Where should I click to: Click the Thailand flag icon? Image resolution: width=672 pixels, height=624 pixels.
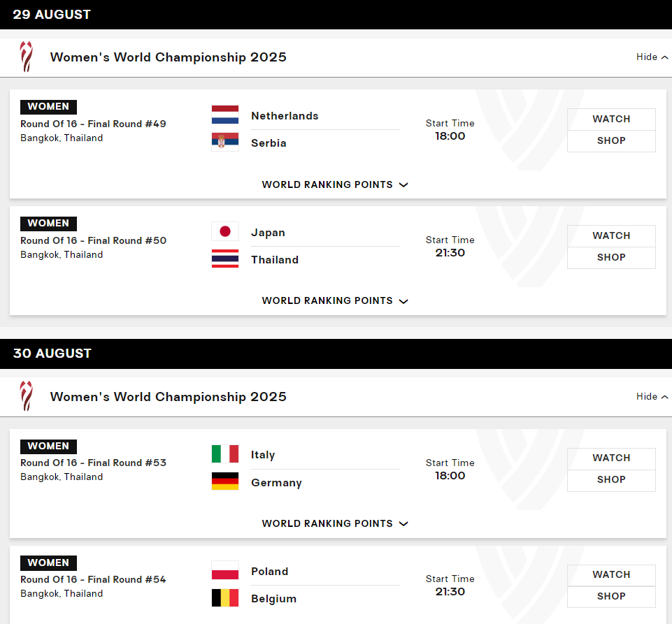(225, 259)
